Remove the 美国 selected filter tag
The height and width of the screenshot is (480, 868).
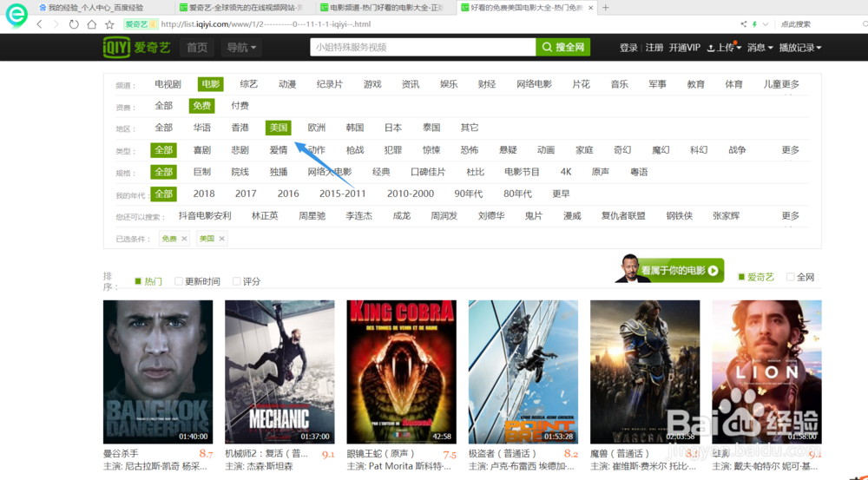click(x=221, y=239)
